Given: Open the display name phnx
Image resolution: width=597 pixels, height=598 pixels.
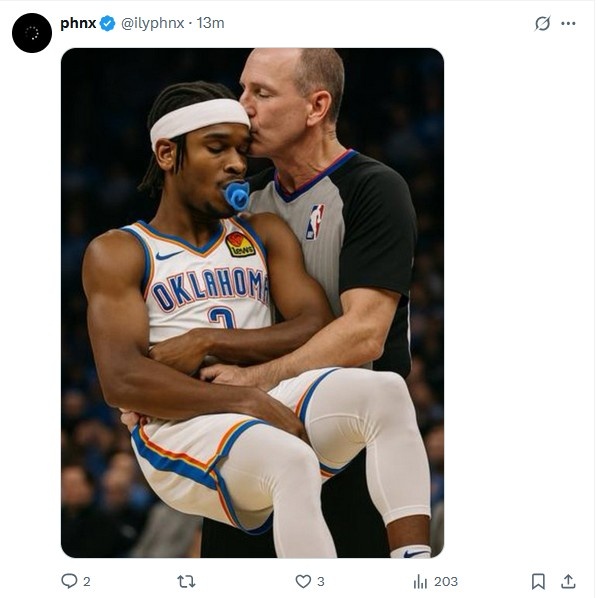Looking at the screenshot, I should (x=78, y=23).
